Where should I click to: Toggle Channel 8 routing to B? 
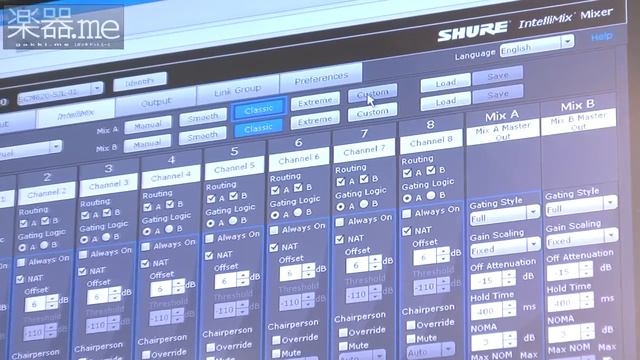[431, 171]
